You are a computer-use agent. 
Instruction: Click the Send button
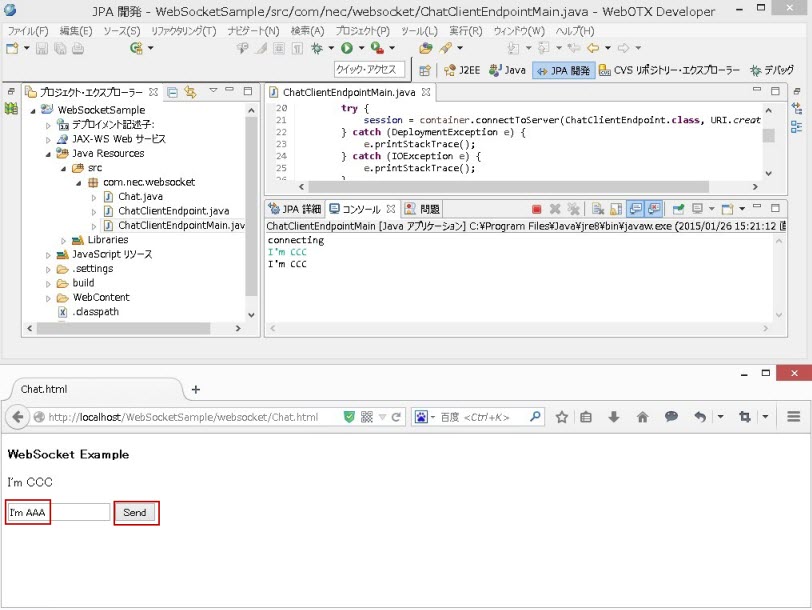(135, 512)
